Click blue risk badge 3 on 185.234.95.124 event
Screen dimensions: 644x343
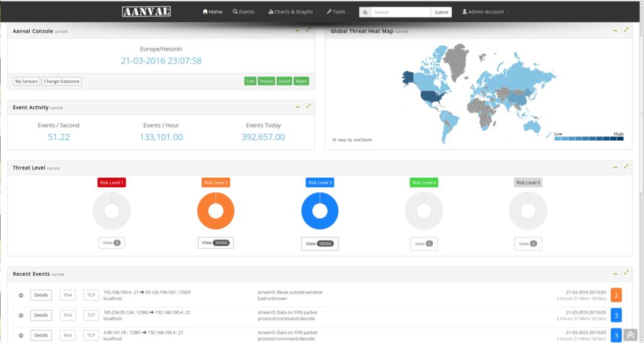(x=616, y=315)
